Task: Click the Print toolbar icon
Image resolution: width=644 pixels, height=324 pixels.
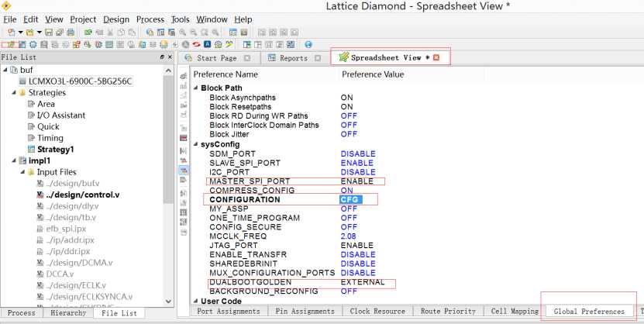Action: 71,33
